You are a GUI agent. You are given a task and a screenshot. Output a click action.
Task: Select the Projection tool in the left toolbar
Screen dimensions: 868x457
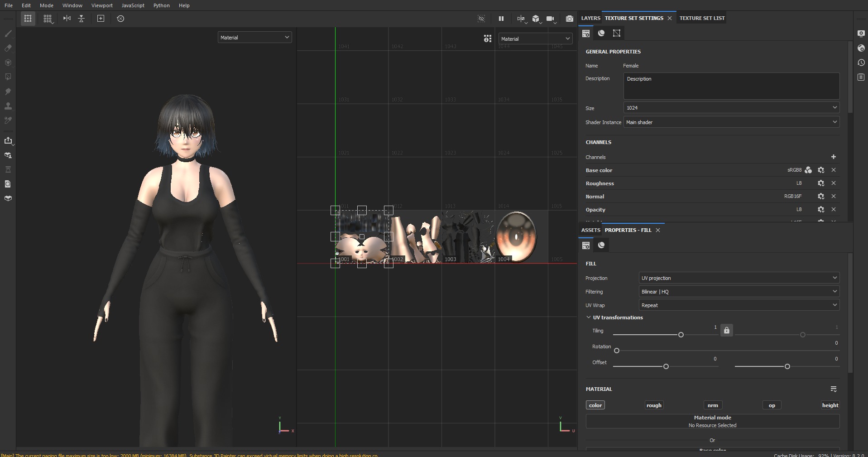click(x=8, y=63)
